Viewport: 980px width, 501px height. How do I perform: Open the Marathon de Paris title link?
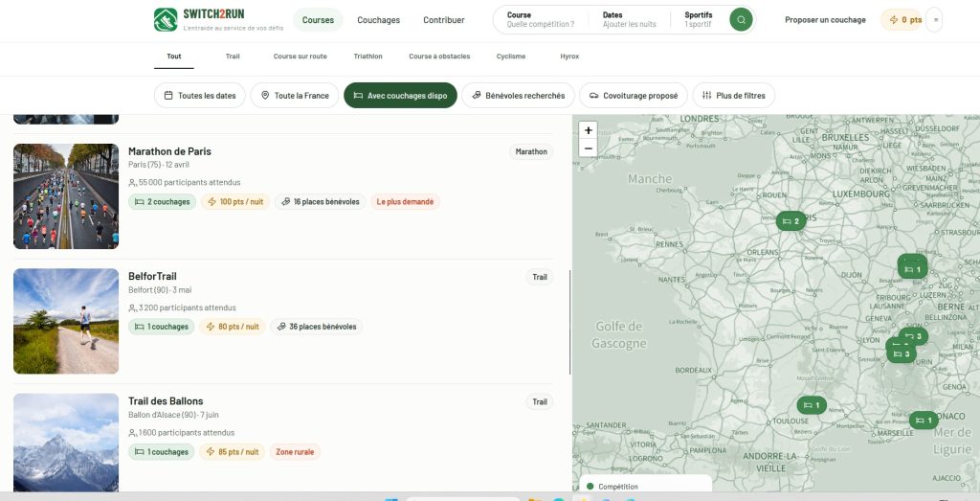click(169, 151)
